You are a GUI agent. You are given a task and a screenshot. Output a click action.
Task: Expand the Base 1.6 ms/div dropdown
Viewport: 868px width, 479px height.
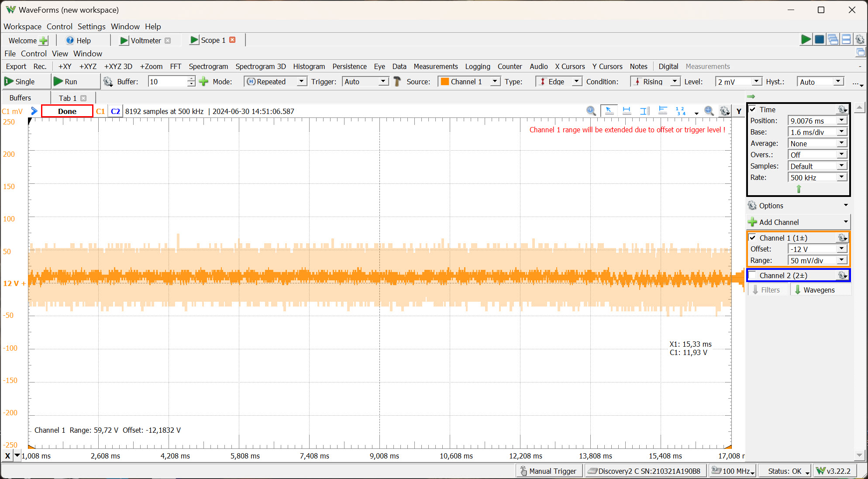coord(841,132)
